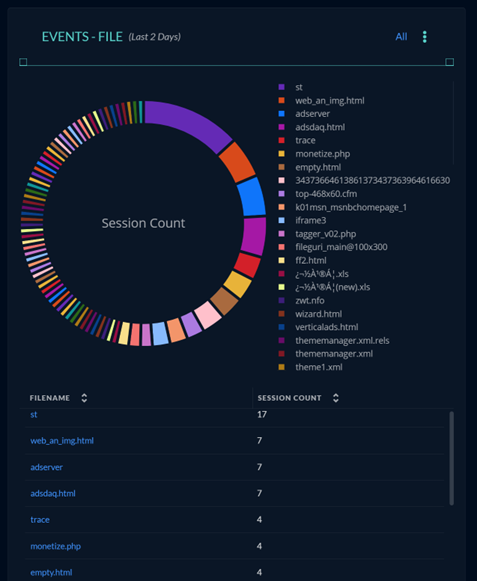This screenshot has width=477, height=581.
Task: Toggle adserver legend swatch
Action: [x=282, y=114]
